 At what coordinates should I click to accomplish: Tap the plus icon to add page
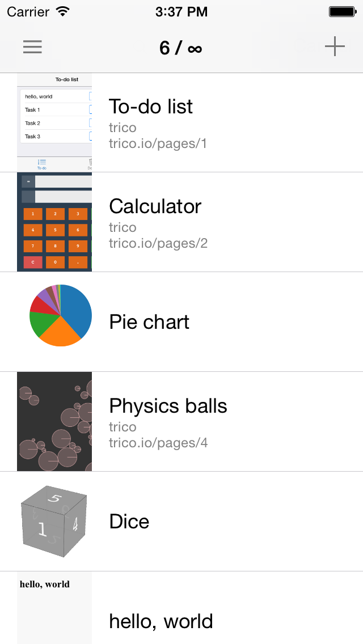tap(335, 46)
